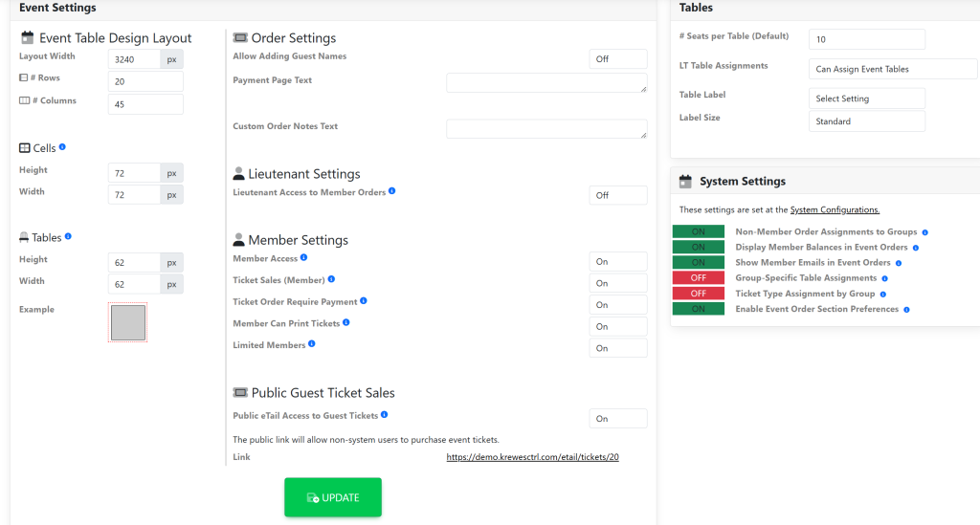Toggle Show Member Emails in Event Orders
The width and height of the screenshot is (980, 525).
pyautogui.click(x=698, y=262)
